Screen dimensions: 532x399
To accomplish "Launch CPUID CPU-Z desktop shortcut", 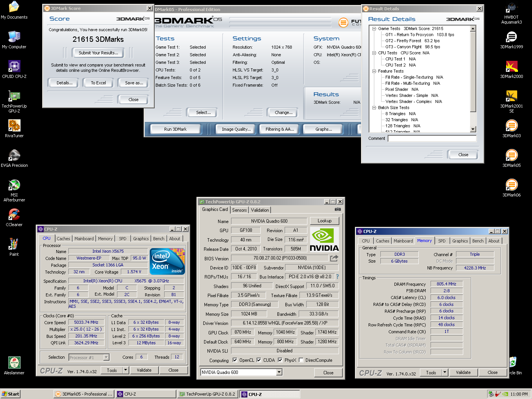I will 14,70.
